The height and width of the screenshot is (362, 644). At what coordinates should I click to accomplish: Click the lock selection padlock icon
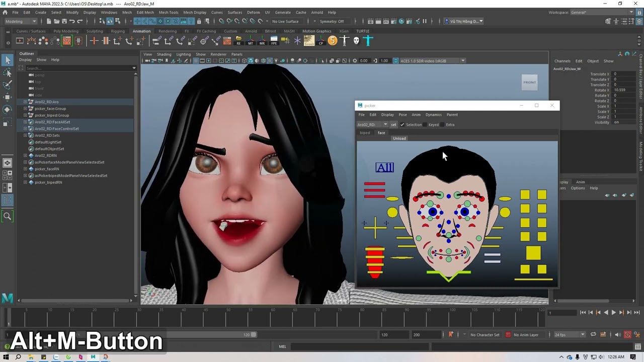[x=199, y=21]
